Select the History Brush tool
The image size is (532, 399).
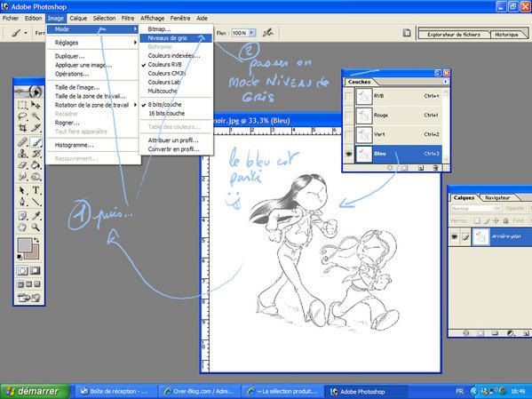tap(36, 154)
